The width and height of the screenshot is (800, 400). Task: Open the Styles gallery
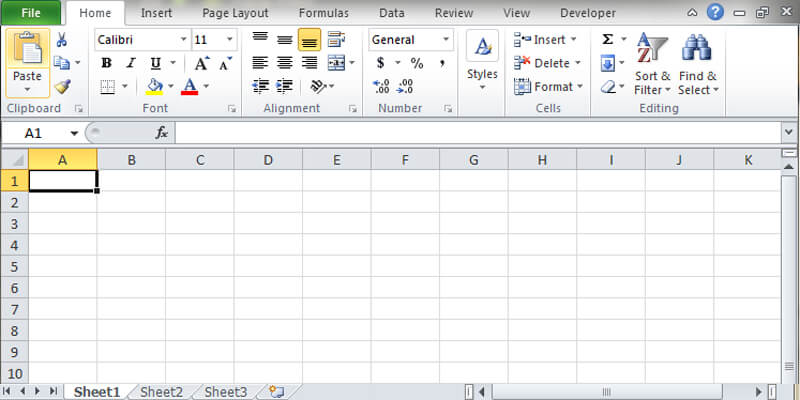click(482, 61)
